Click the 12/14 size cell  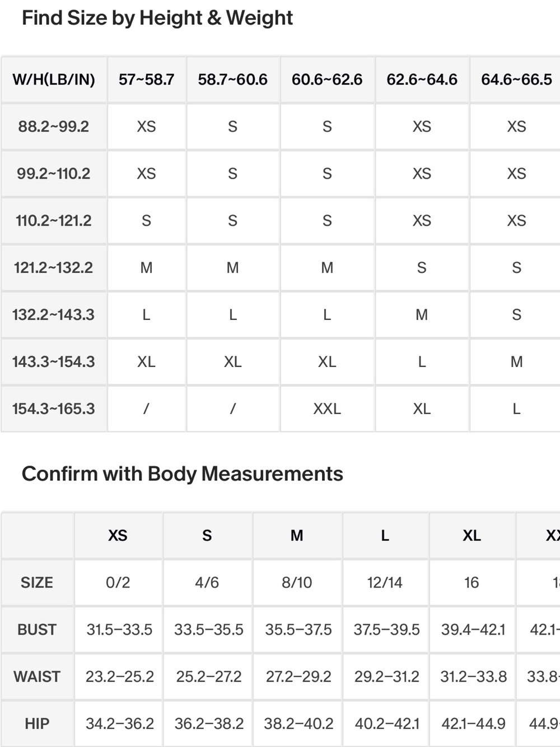[x=385, y=583]
